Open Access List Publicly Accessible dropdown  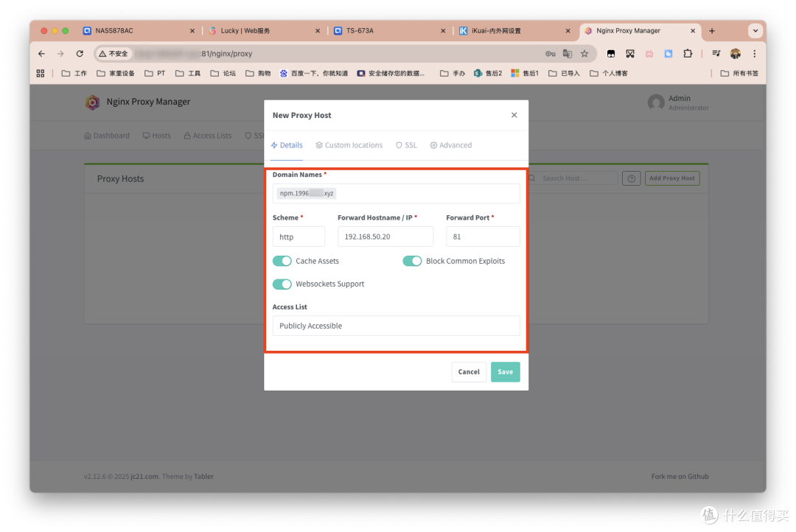point(396,326)
